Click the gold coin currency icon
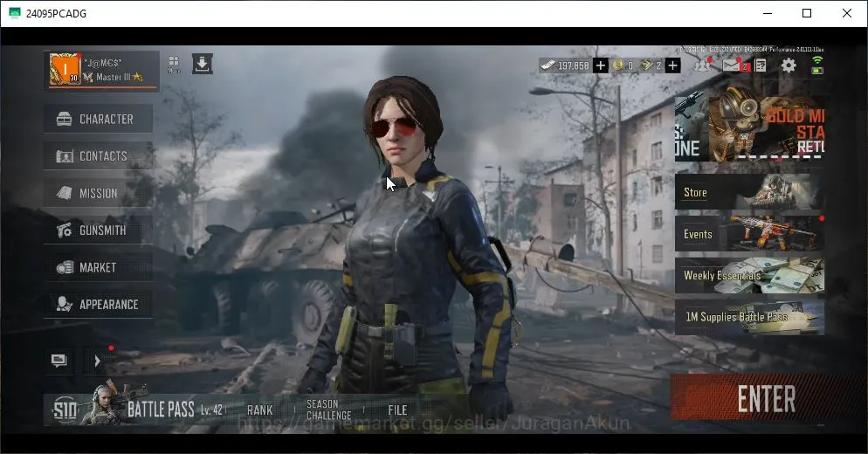 [618, 65]
